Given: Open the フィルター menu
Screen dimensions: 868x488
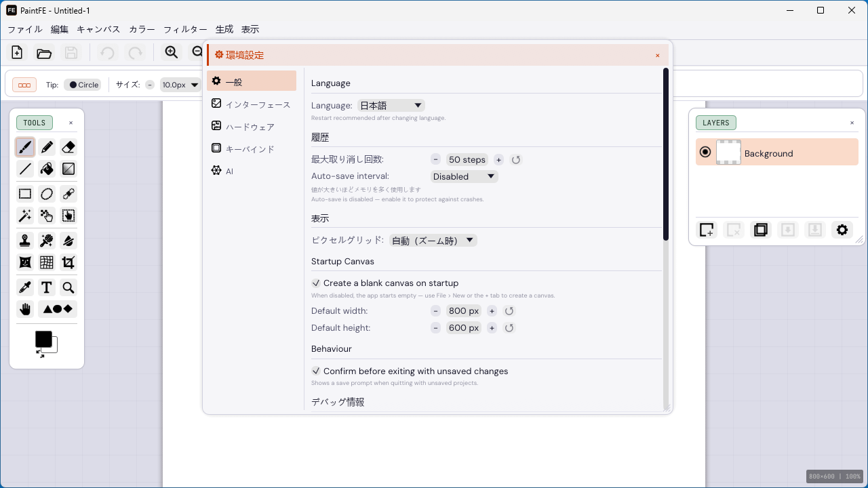Looking at the screenshot, I should (185, 29).
